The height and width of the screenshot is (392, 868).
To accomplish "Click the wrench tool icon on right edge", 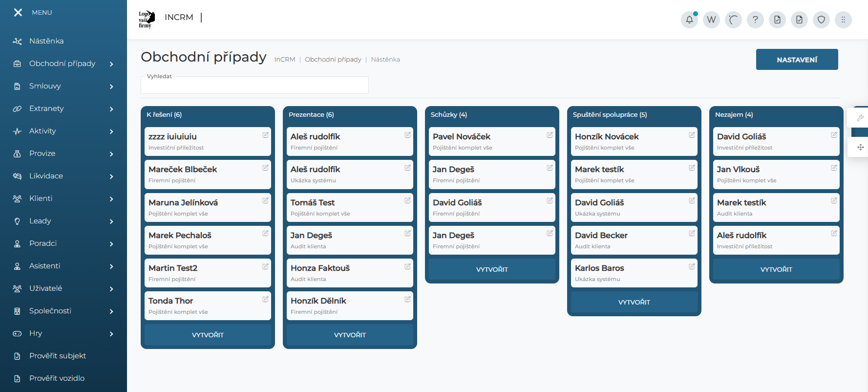I will tap(860, 118).
